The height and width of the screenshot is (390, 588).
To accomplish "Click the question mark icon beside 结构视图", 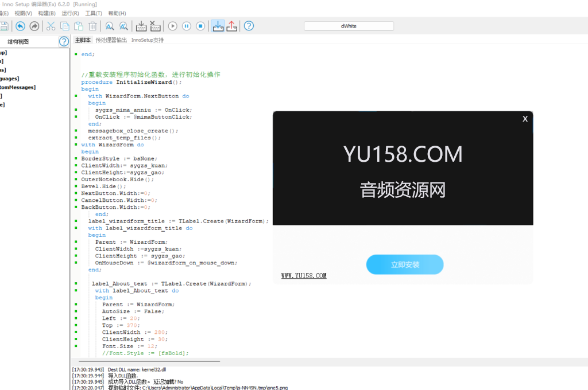I will click(64, 41).
